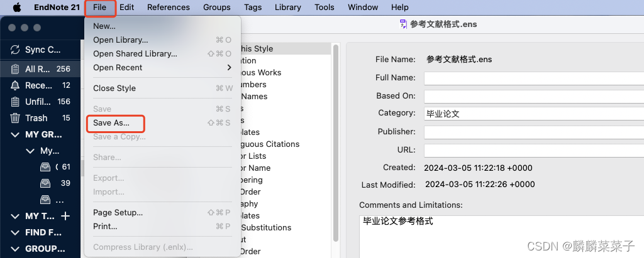
Task: Click the Created date 2024-03-05 11:22:18
Action: tap(478, 168)
